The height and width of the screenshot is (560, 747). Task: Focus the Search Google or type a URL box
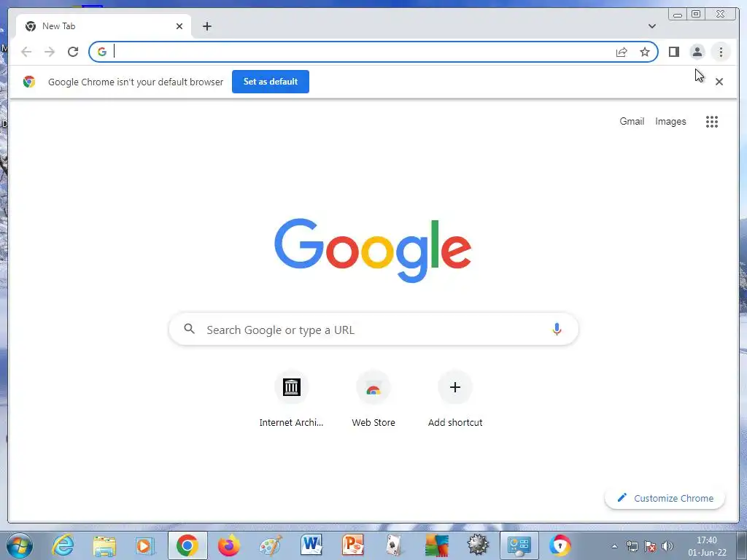point(373,329)
